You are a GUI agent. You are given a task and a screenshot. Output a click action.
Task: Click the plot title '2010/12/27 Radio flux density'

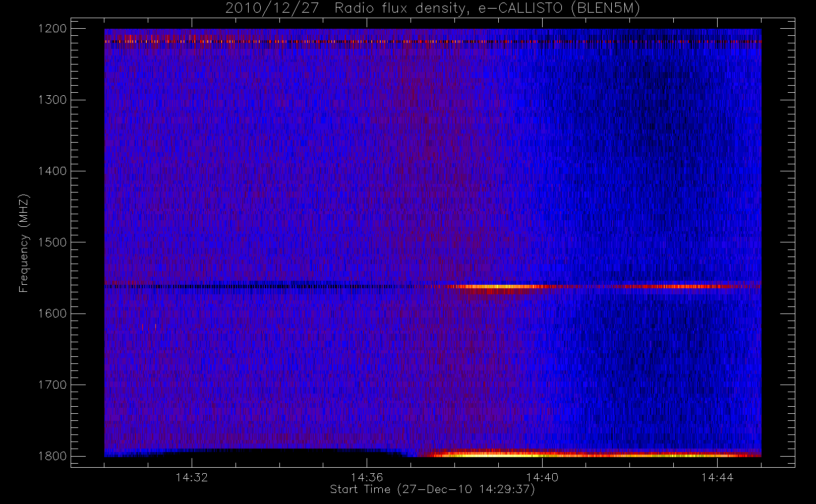tap(432, 9)
